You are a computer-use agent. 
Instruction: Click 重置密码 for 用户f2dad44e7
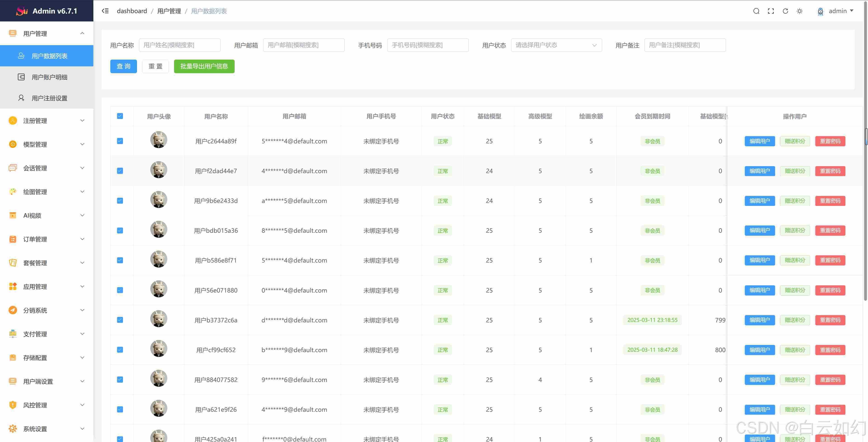click(x=830, y=171)
